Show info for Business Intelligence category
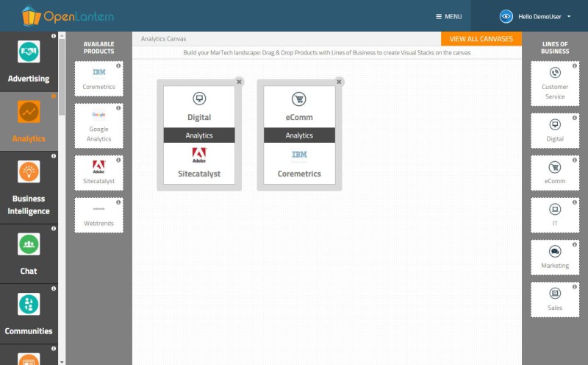The image size is (588, 365). pos(54,156)
